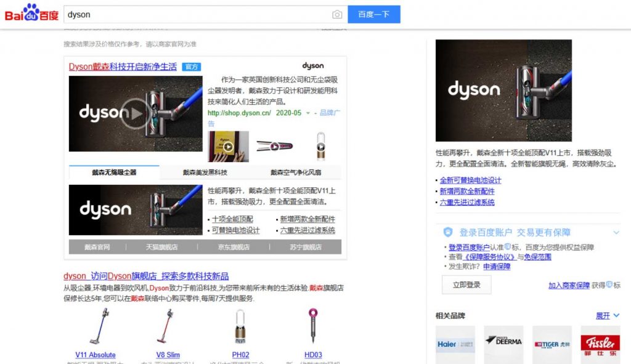This screenshot has height=364, width=631.
Task: Open the PH02 product link
Action: pyautogui.click(x=240, y=355)
